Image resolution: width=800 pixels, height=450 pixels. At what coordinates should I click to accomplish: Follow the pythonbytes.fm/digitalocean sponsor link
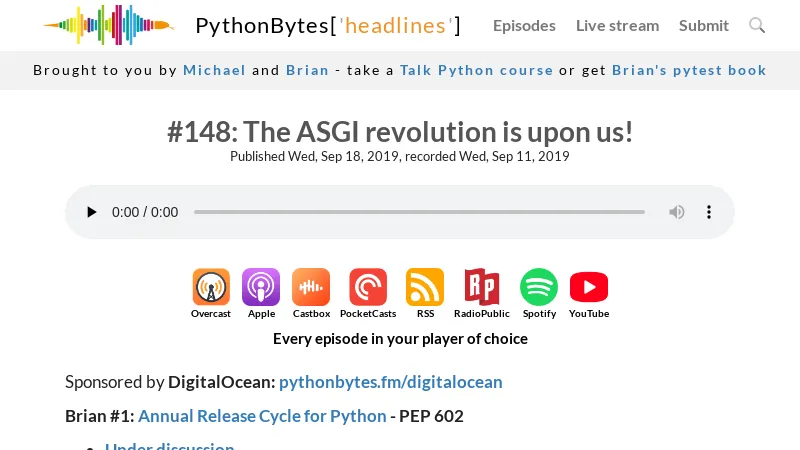tap(390, 382)
